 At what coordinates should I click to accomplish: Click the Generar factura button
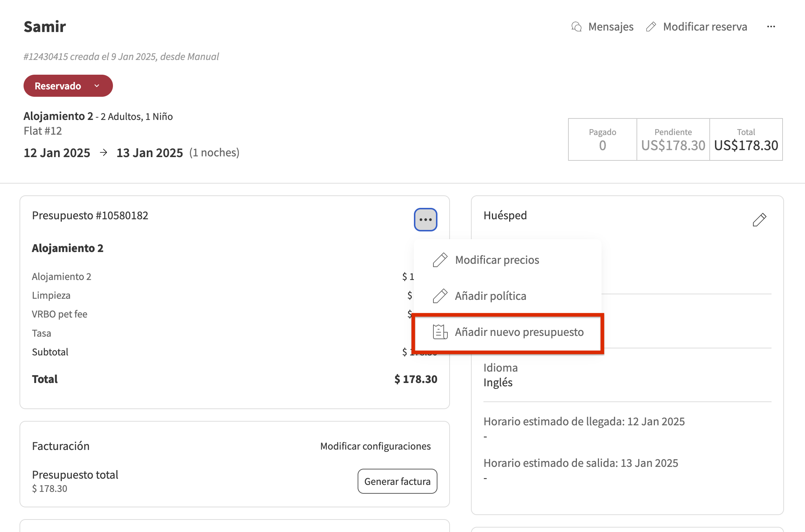click(x=397, y=481)
